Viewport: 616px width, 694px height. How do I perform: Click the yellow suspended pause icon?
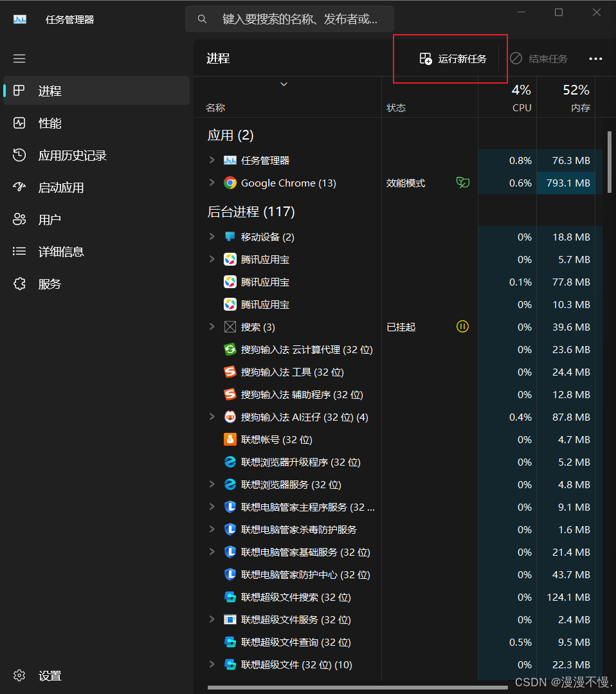click(462, 327)
